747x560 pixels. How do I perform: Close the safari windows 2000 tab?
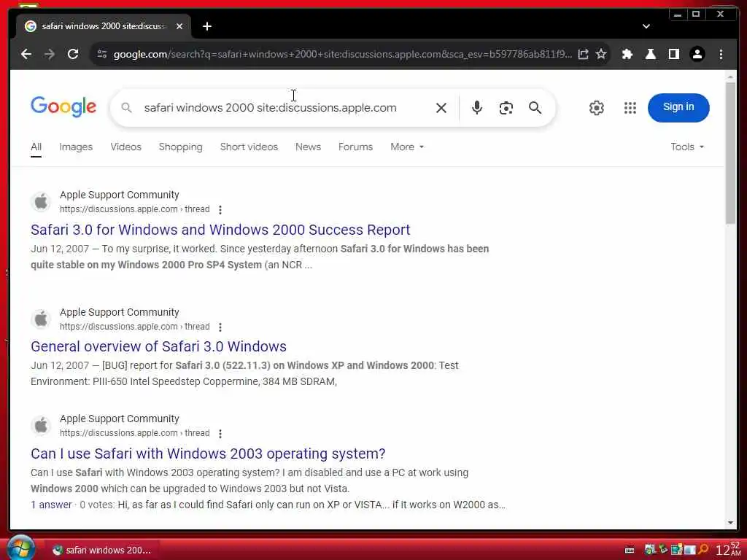click(x=179, y=27)
